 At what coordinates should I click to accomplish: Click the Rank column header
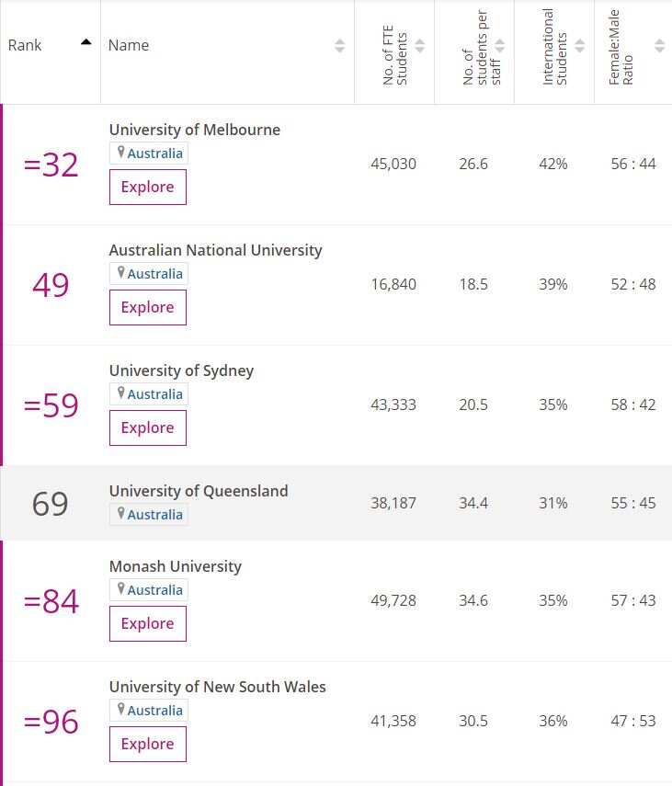[26, 44]
